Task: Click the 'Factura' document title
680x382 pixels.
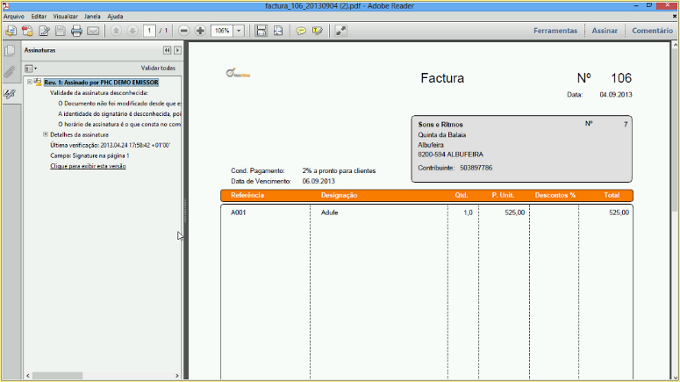Action: pos(442,78)
